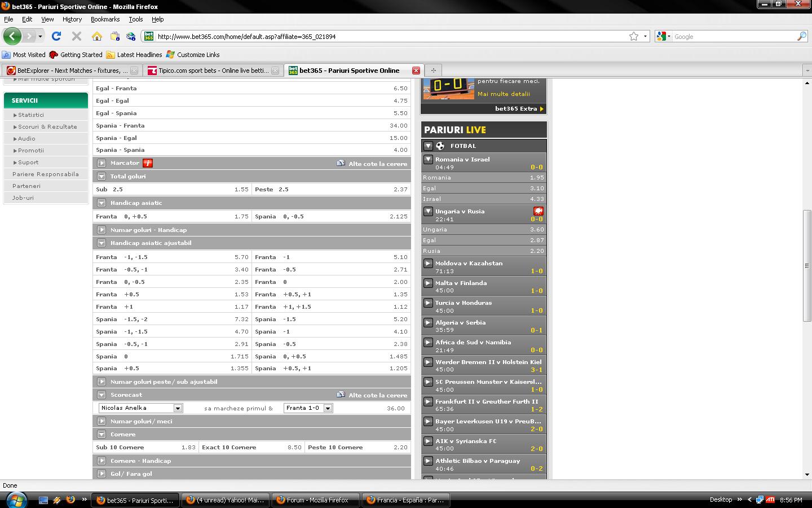Screen dimensions: 812x508
Task: Open the Customize Links bookmark
Action: [193, 55]
